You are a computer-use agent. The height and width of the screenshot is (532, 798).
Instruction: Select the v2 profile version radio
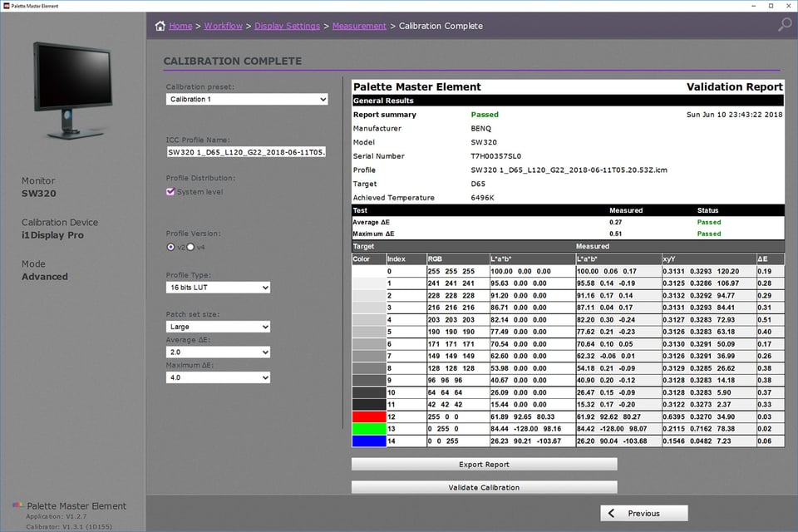coord(170,247)
